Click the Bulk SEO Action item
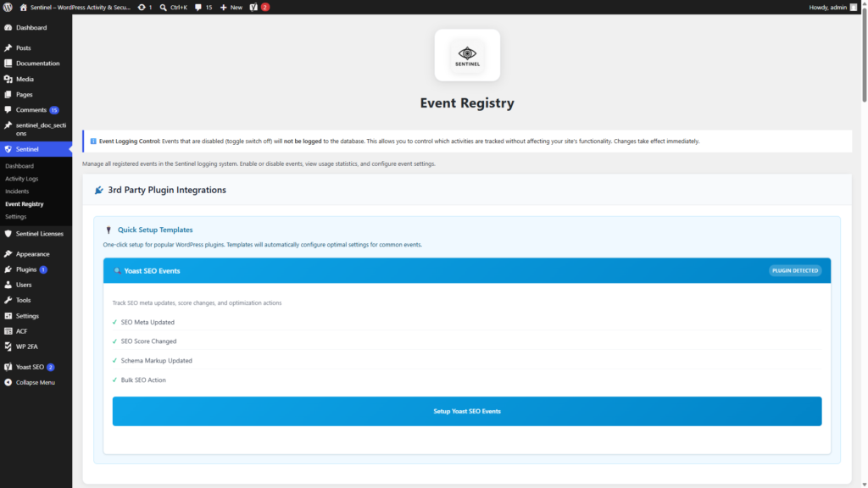The width and height of the screenshot is (868, 488). tap(142, 380)
